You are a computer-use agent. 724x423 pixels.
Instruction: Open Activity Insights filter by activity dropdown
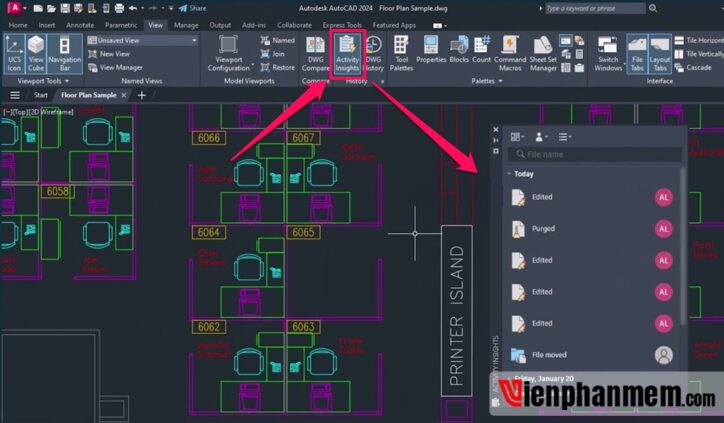coord(517,137)
